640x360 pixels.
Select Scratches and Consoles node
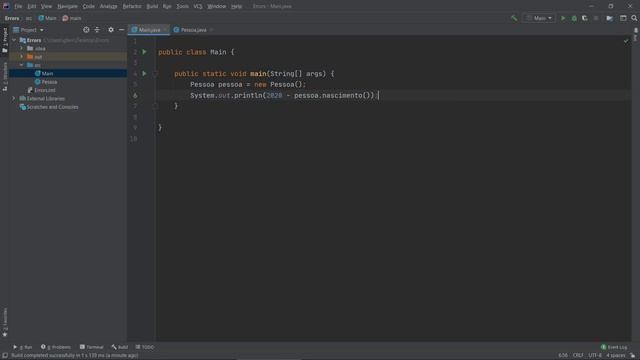click(49, 107)
